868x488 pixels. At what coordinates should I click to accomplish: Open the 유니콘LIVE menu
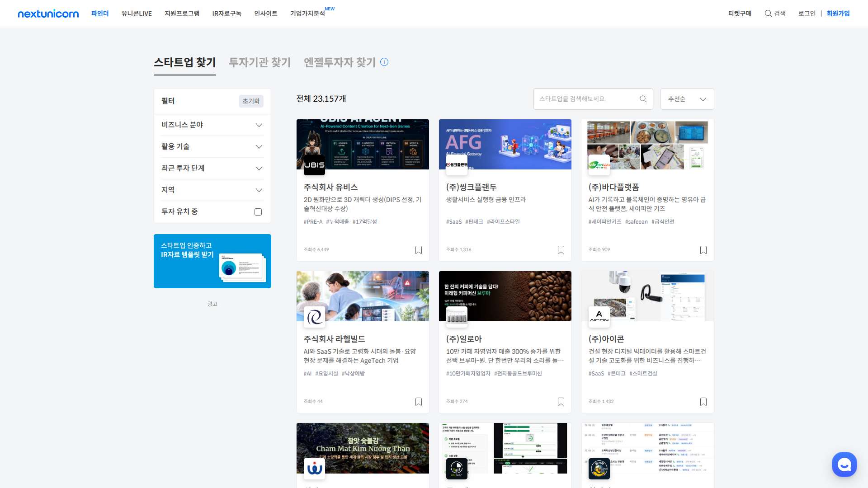point(137,14)
